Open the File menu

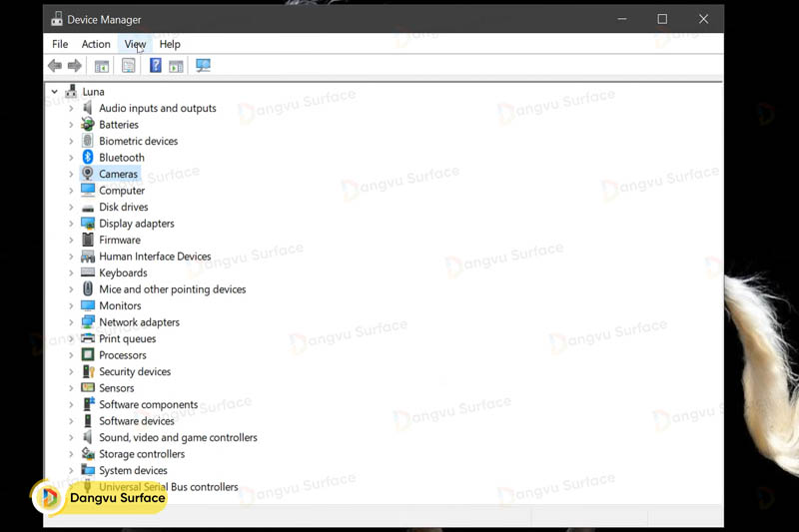[60, 44]
